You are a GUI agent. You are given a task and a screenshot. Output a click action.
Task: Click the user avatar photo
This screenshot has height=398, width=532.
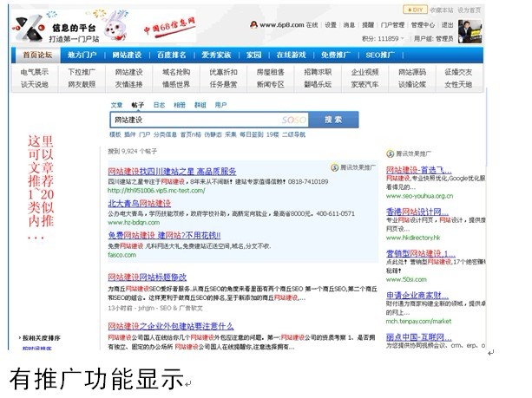coord(470,31)
